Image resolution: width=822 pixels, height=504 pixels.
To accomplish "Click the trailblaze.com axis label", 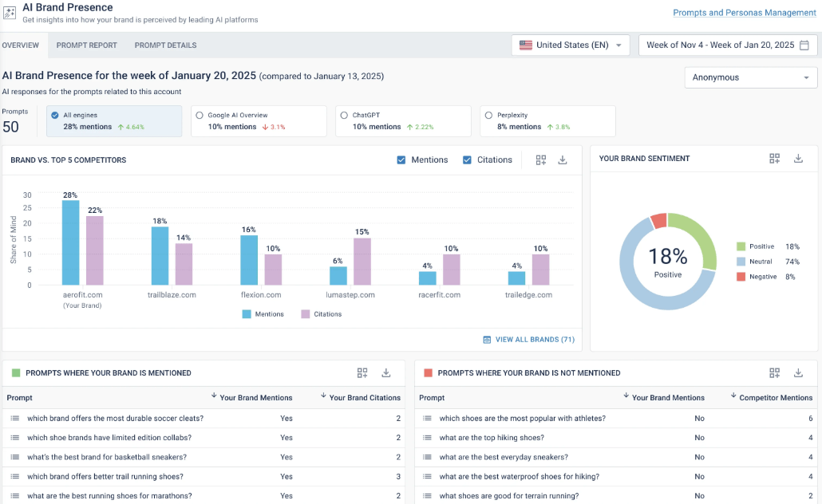I will pyautogui.click(x=172, y=295).
